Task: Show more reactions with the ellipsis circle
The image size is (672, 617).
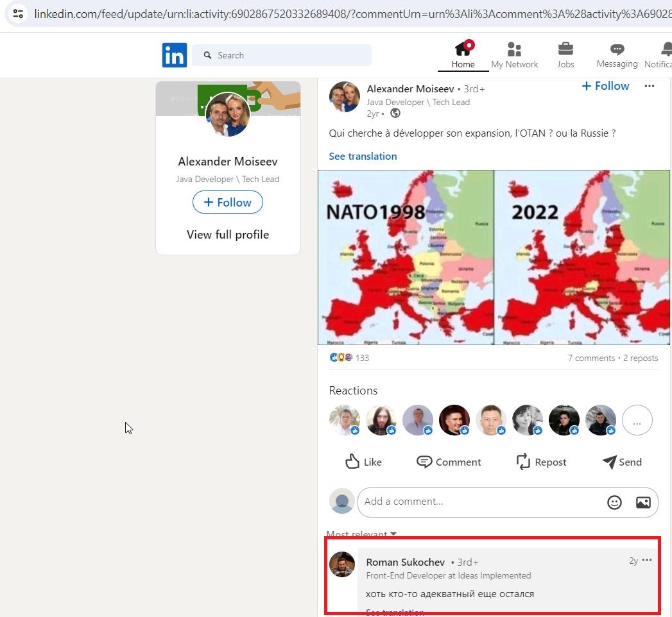Action: click(x=637, y=420)
